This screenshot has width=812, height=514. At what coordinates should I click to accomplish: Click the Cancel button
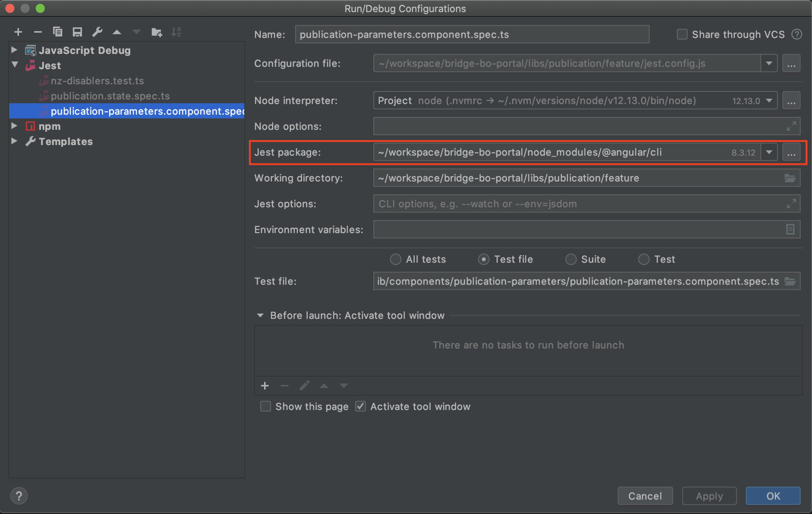pos(645,496)
